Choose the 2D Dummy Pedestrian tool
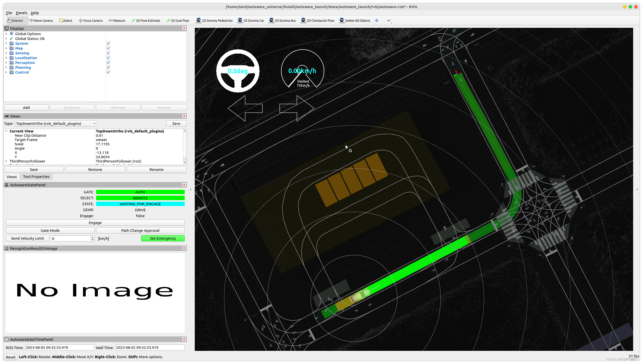643x364 pixels. 214,20
